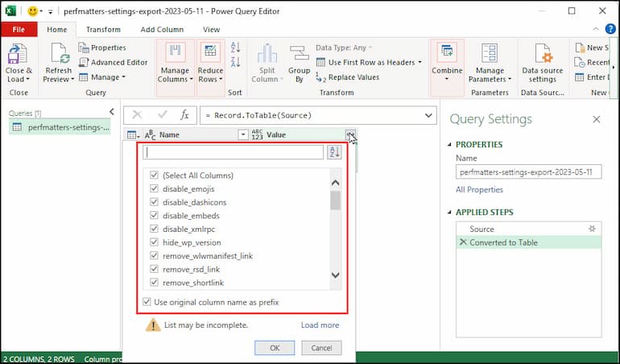Click the Manage Columns icon
This screenshot has width=620, height=364.
pyautogui.click(x=175, y=53)
